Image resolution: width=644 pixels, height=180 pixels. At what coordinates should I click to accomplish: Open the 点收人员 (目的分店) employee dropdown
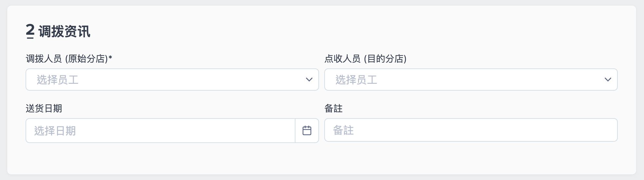[x=471, y=80]
